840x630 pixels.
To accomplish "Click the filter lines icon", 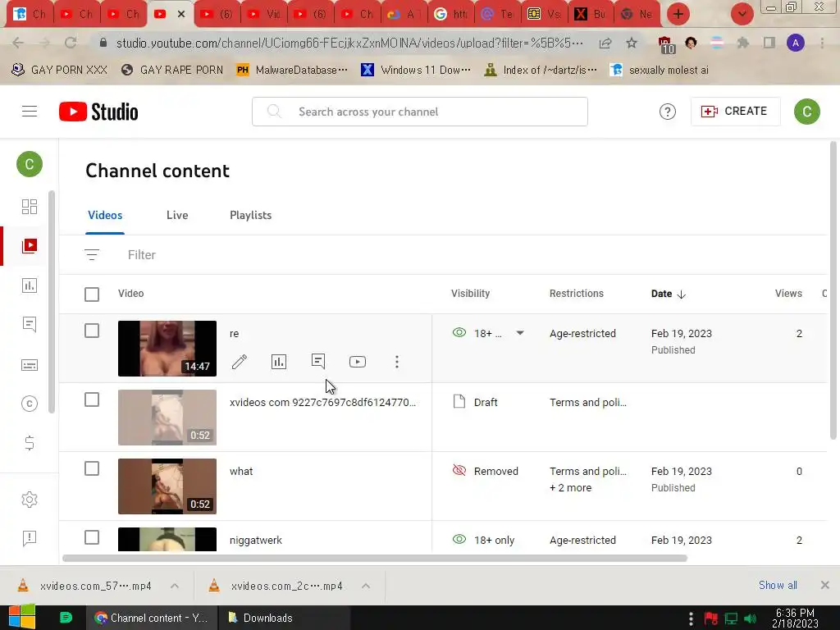I will pyautogui.click(x=92, y=254).
